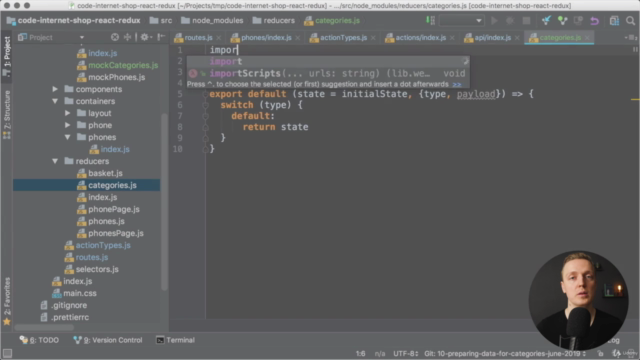Open mockCategories.js in project tree

coord(123,65)
